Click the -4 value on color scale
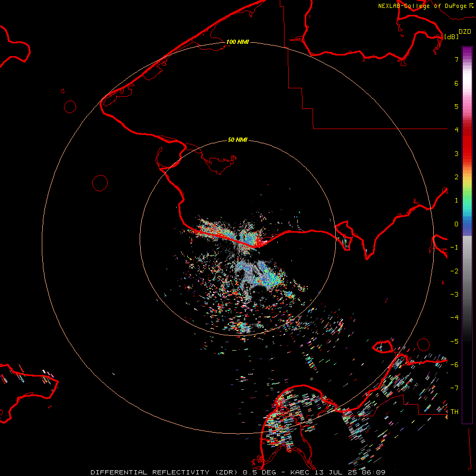This screenshot has width=476, height=476. (x=454, y=317)
